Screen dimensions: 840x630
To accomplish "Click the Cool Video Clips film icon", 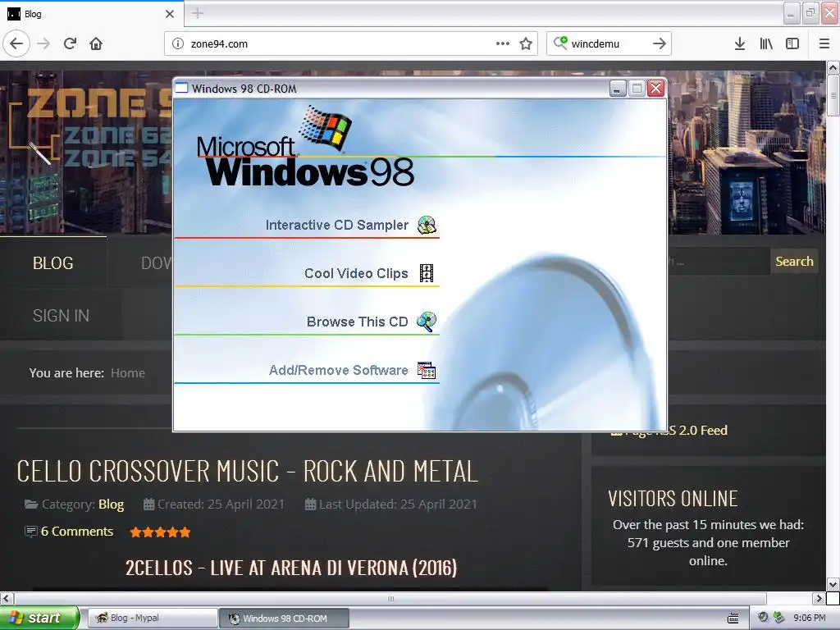I will pos(427,273).
